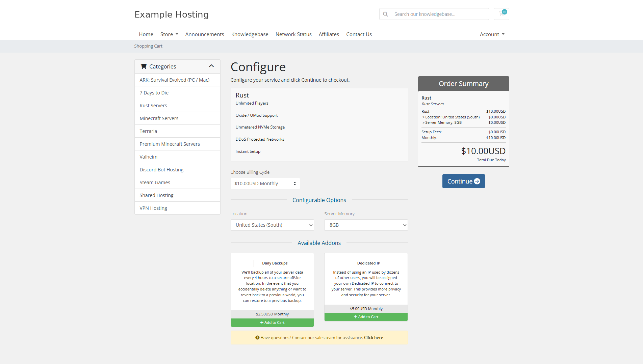Expand the Store menu
Viewport: 643px width, 364px height.
[x=169, y=34]
